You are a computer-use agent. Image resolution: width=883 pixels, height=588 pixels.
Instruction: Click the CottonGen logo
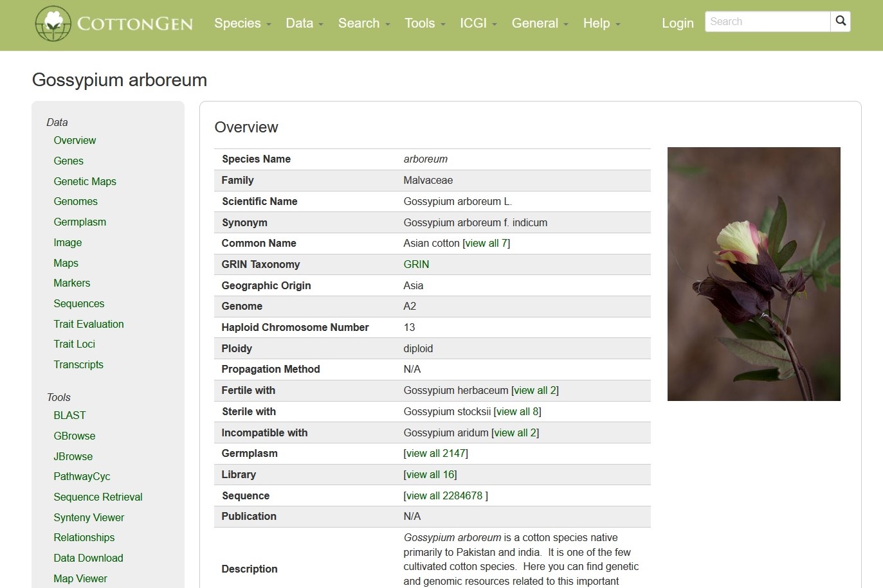114,23
